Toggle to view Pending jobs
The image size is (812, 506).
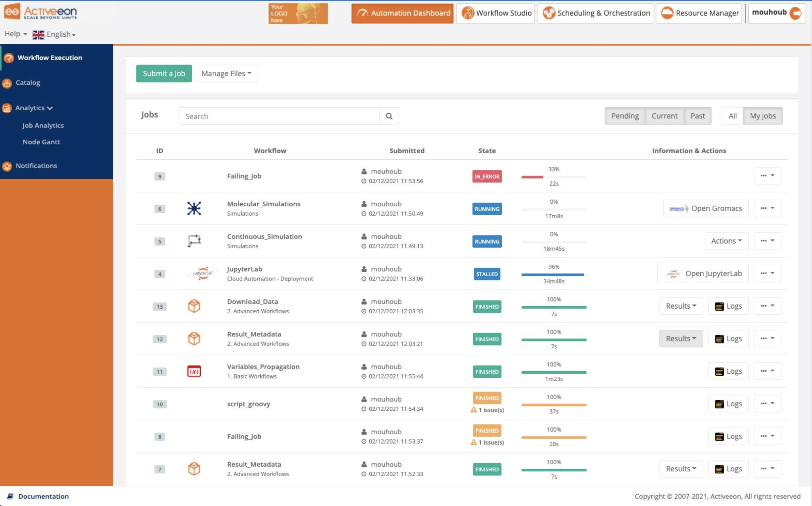click(x=625, y=115)
